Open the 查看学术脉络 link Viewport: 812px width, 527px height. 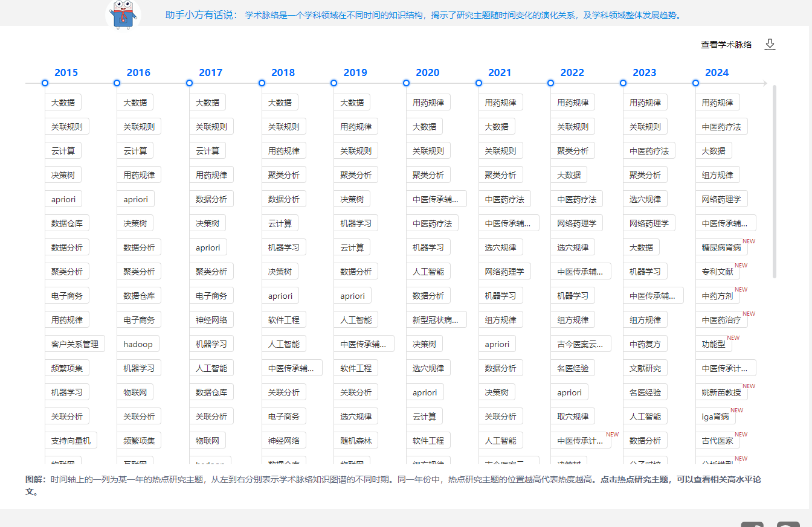(x=726, y=43)
